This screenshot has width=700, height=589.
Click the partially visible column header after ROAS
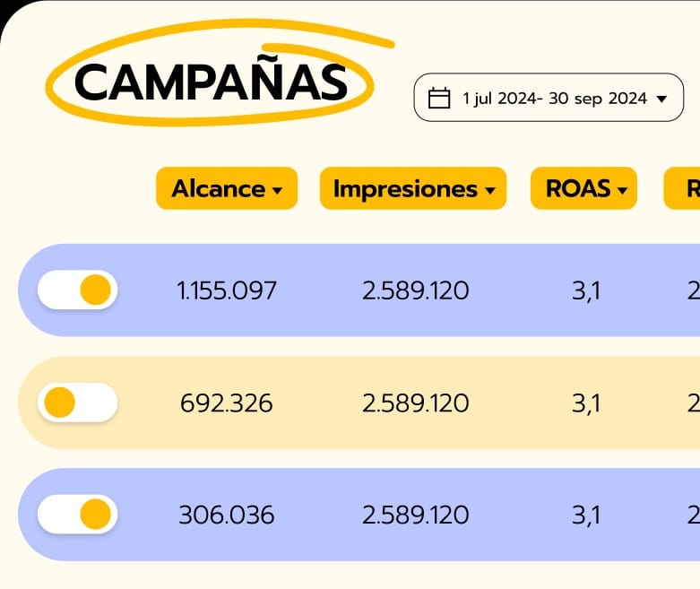pos(685,188)
